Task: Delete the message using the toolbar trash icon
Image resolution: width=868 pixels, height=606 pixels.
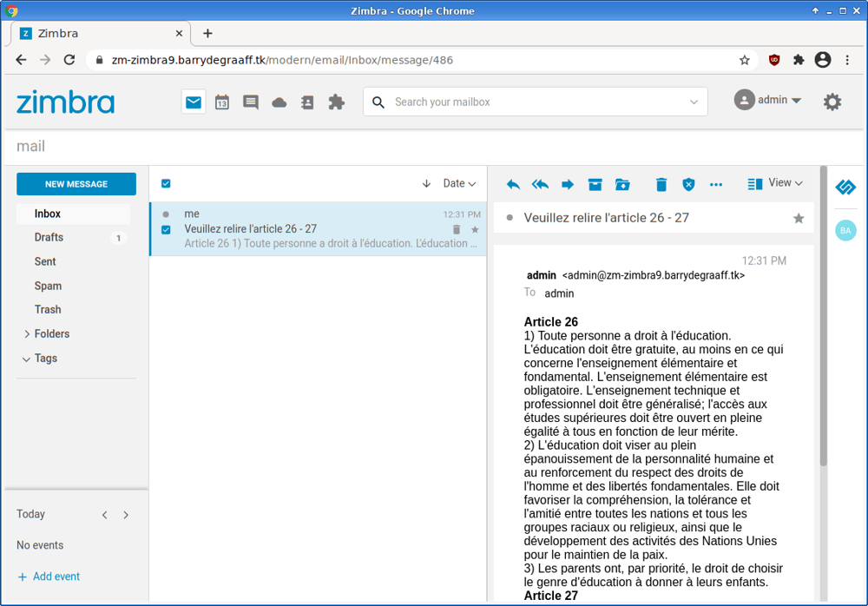Action: [x=661, y=184]
